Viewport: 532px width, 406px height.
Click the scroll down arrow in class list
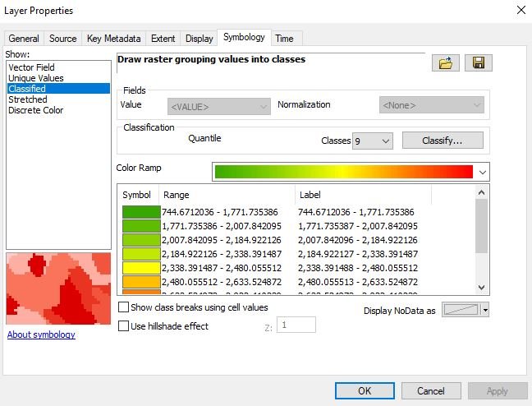tap(482, 286)
